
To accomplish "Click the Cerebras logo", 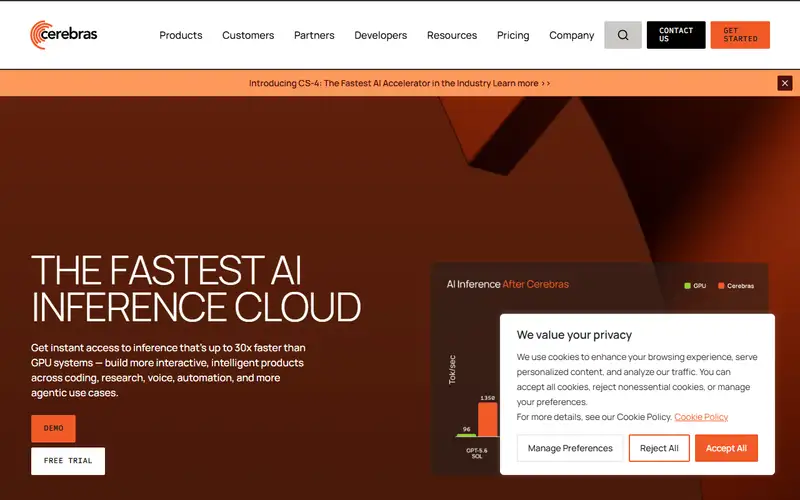I will [64, 35].
